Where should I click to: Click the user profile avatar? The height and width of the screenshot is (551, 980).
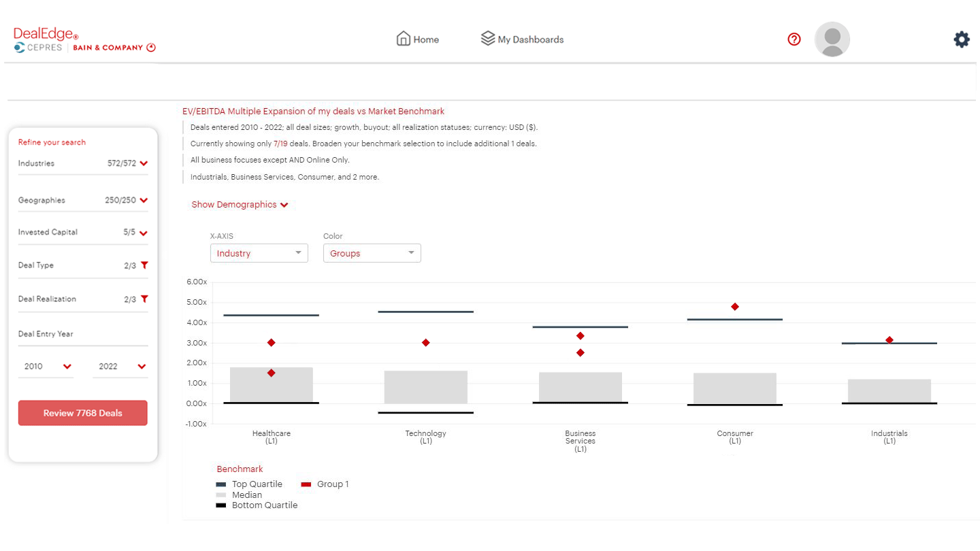tap(832, 39)
